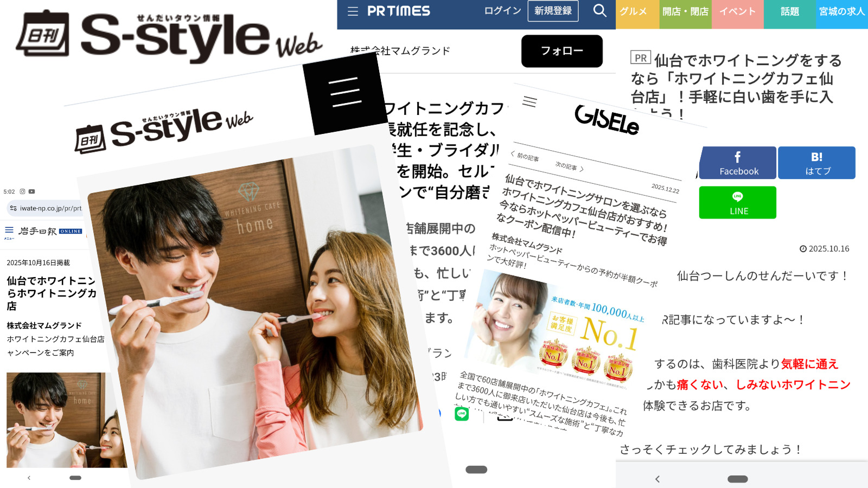The width and height of the screenshot is (868, 488).
Task: Go to 前の記事 previous article
Action: tap(525, 156)
